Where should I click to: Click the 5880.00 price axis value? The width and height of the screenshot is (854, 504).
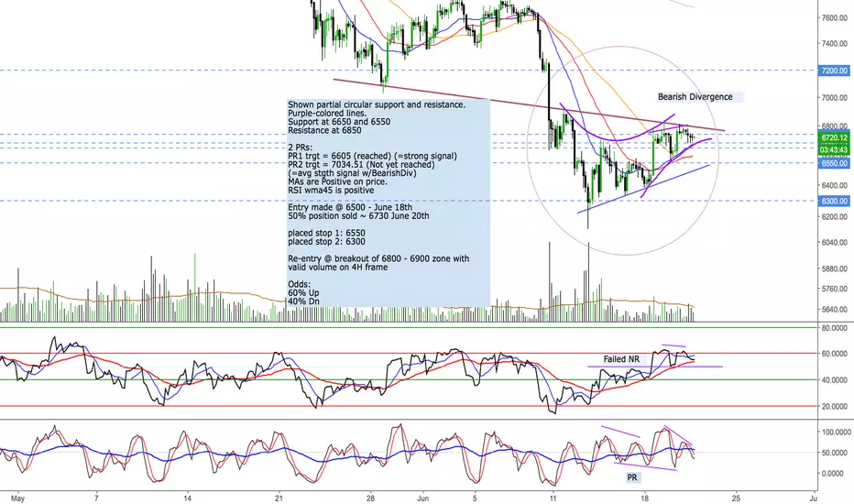point(835,269)
